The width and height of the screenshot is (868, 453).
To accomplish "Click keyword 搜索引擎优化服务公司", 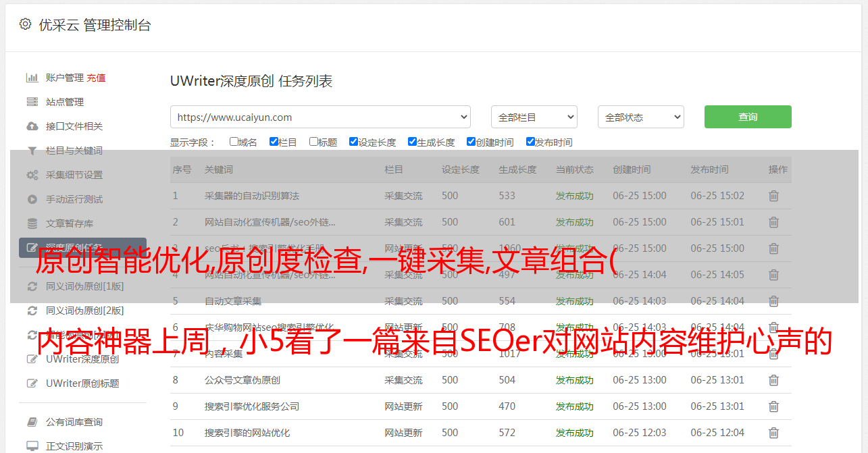I will pyautogui.click(x=252, y=406).
